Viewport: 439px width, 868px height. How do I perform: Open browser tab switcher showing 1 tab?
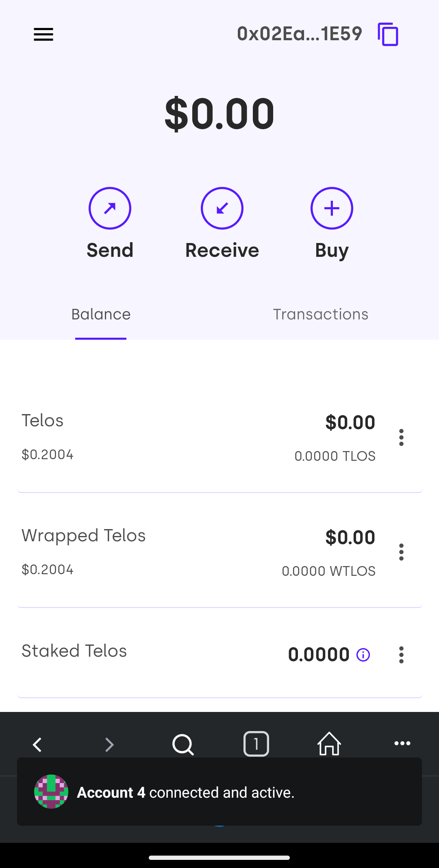click(256, 744)
